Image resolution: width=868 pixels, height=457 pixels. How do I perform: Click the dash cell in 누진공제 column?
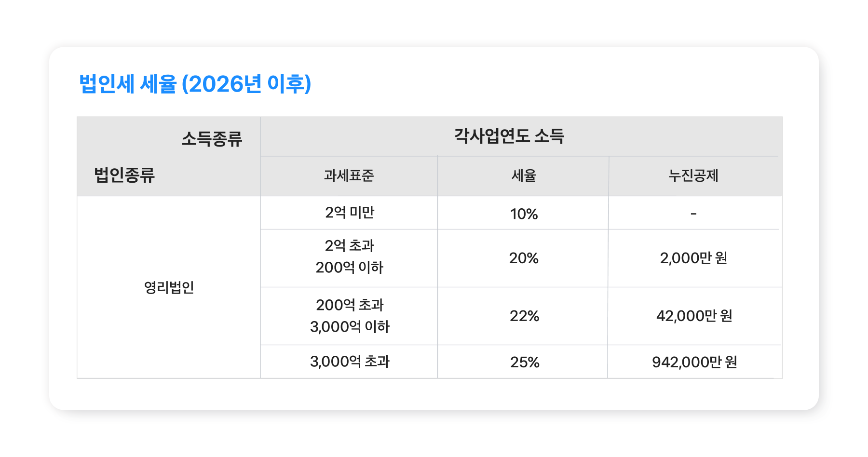click(693, 214)
